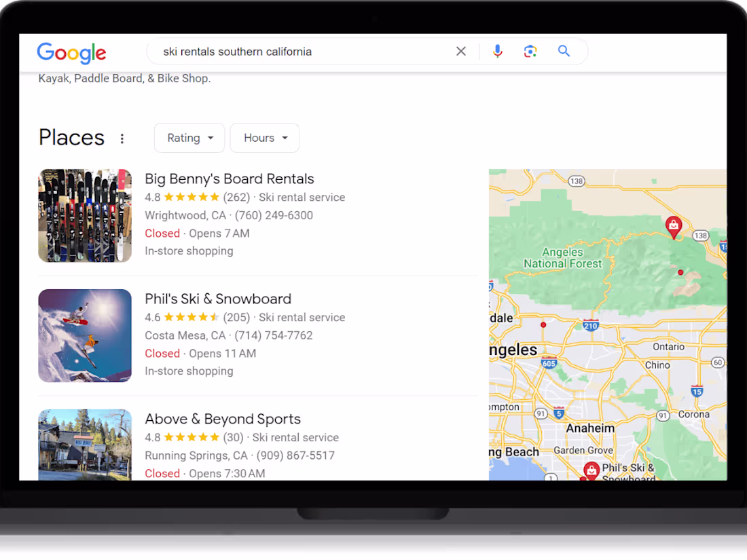Open the Rating filter dropdown
The width and height of the screenshot is (747, 560).
(x=189, y=138)
